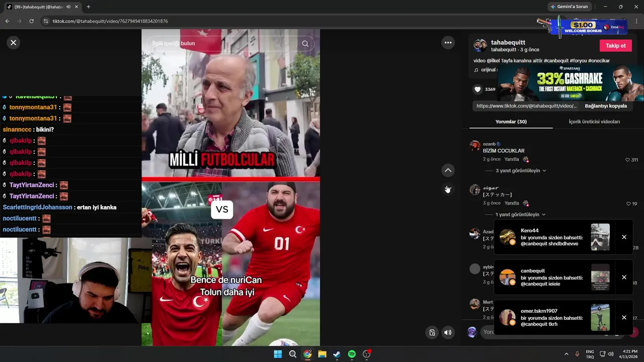The height and width of the screenshot is (362, 644).
Task: Reply to sigar's sticker comment via Yanıtla
Action: point(512,203)
